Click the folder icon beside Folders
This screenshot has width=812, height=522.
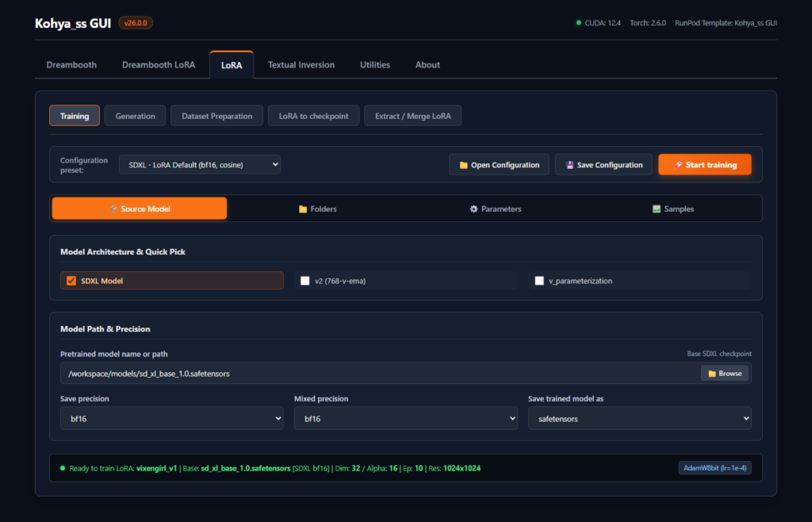coord(303,209)
